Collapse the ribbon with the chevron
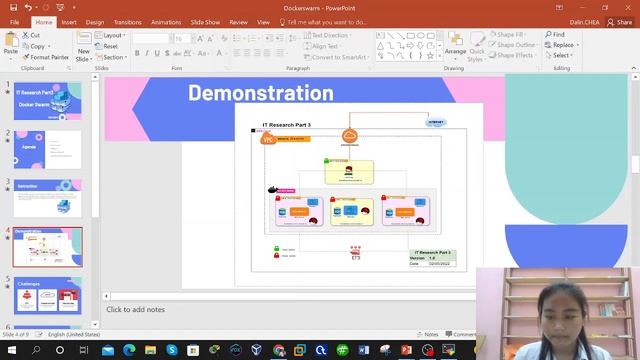 click(x=633, y=68)
